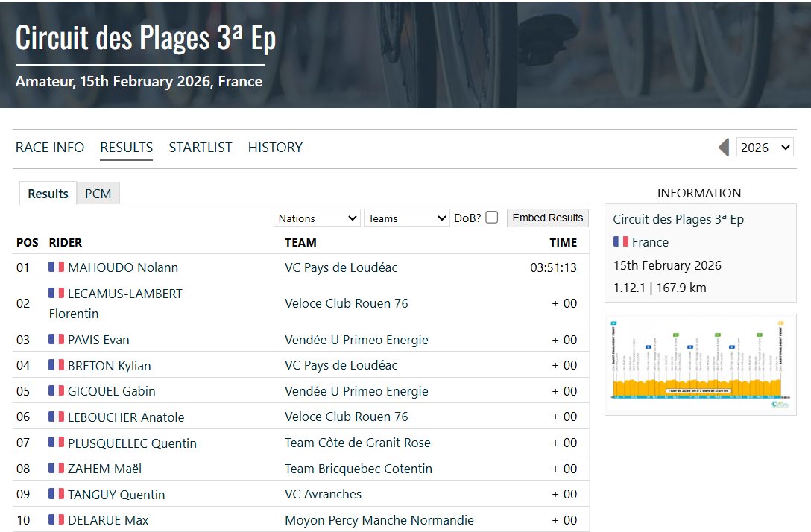Go to previous year with left arrow
Viewport: 811px width, 532px height.
tap(724, 148)
